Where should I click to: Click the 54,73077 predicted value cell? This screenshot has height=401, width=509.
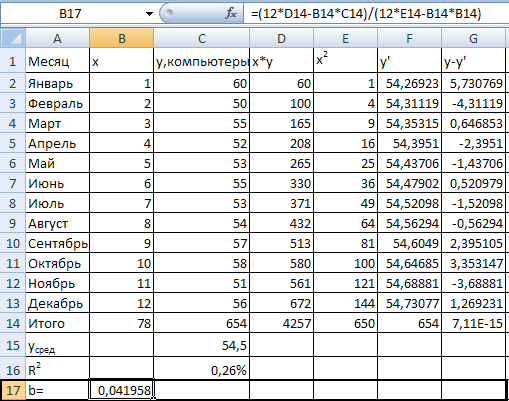coord(409,303)
